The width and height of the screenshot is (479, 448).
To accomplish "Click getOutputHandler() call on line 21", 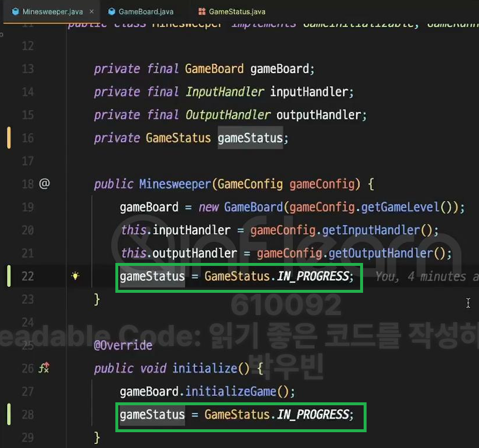I will pos(387,254).
